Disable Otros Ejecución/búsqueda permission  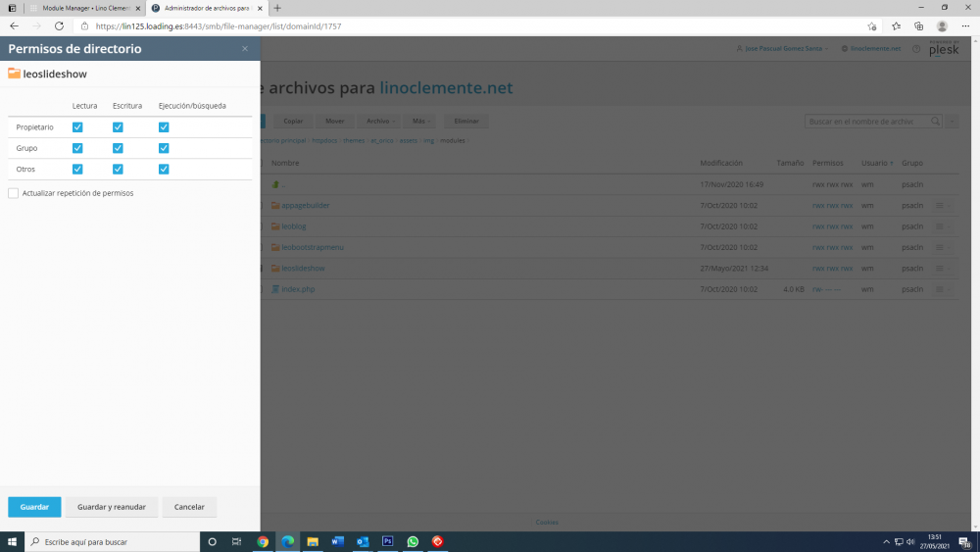point(164,169)
